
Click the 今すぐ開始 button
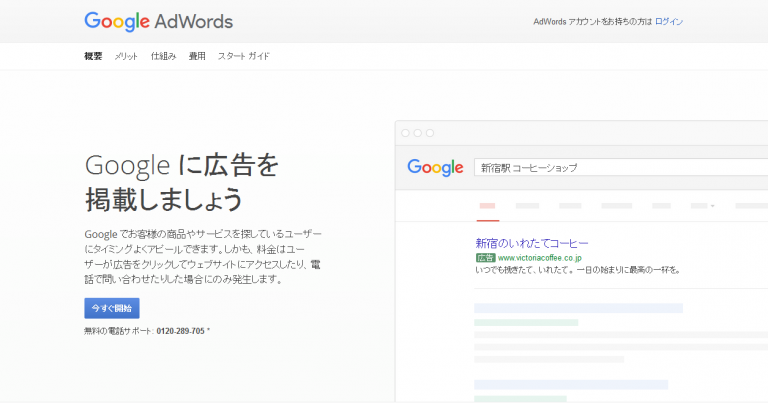pyautogui.click(x=112, y=308)
